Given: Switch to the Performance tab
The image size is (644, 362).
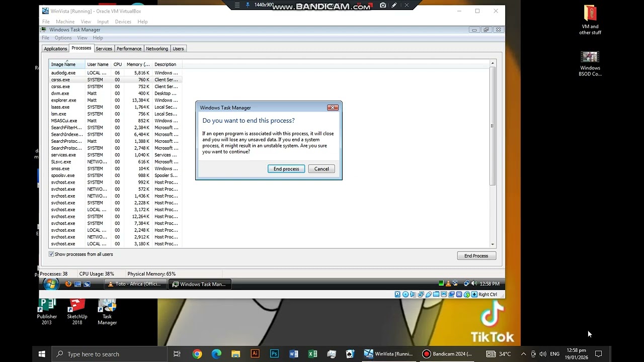Looking at the screenshot, I should click(x=129, y=49).
